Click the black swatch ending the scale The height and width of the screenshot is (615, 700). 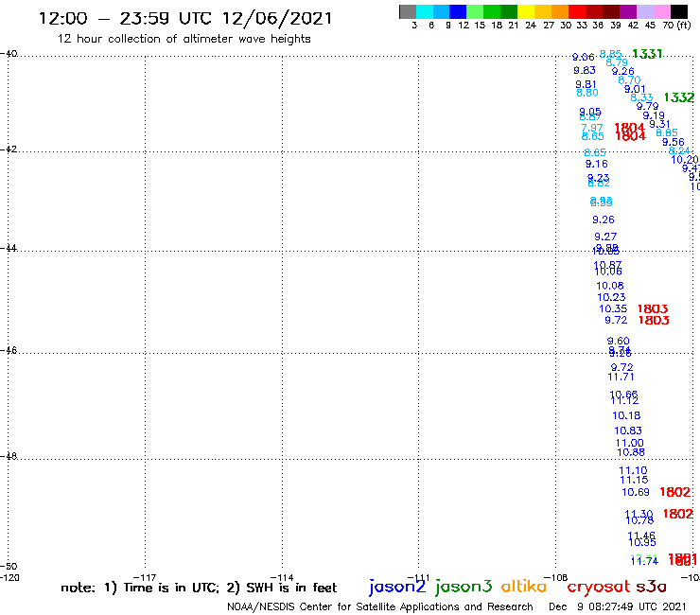coord(679,11)
